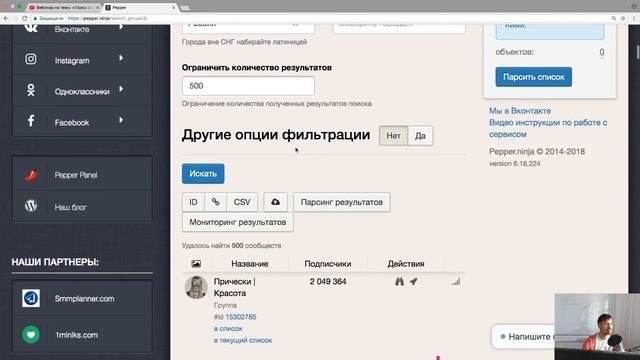Bookmark page with star icon
Viewport: 640px width, 360px height.
[623, 18]
